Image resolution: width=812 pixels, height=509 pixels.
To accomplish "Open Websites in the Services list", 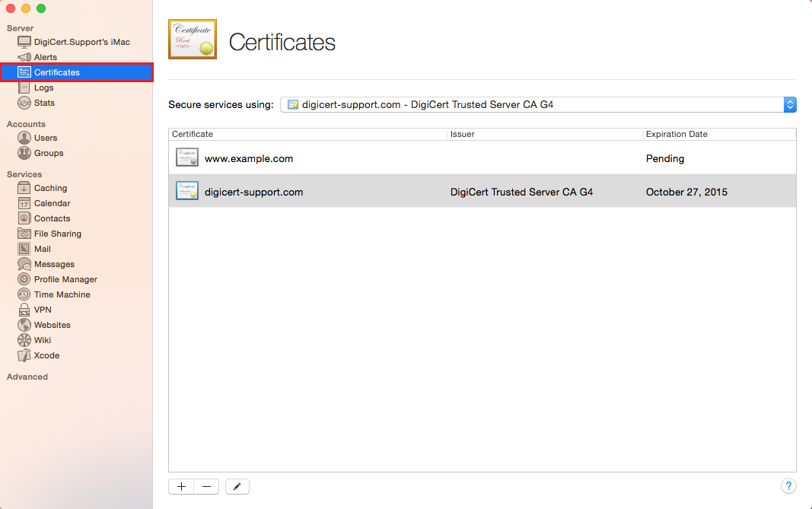I will tap(52, 325).
